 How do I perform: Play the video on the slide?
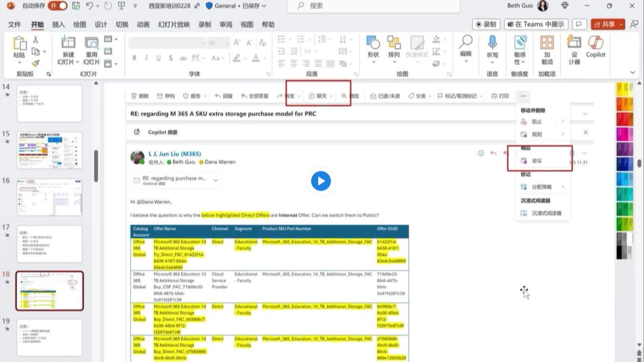pos(321,181)
